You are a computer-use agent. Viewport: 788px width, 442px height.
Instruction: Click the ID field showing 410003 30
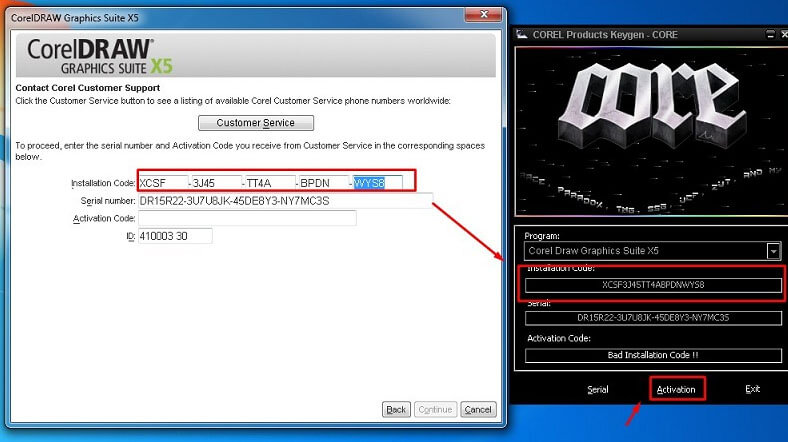(x=174, y=236)
